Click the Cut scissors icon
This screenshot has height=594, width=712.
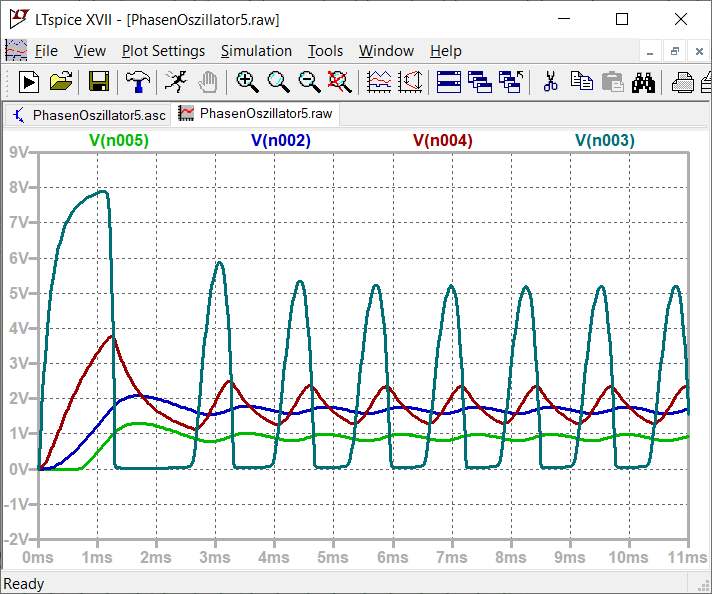click(x=549, y=82)
